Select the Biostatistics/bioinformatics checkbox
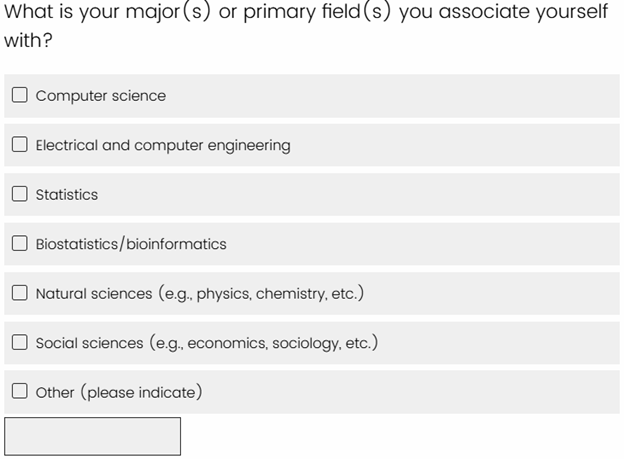This screenshot has width=624, height=459. tap(20, 244)
